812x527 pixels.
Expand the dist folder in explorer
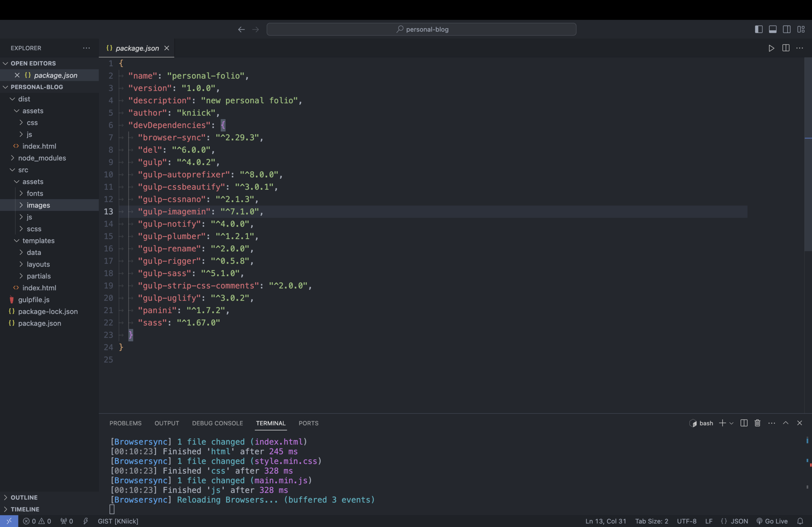[24, 99]
